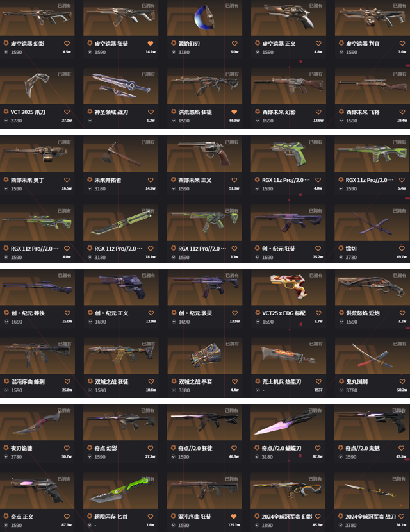Click the 奇点 正义 skin title
410x532 pixels.
tap(22, 517)
